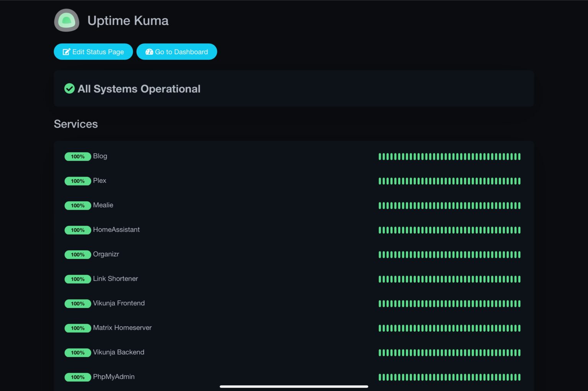588x391 pixels.
Task: Click the Uptime Kuma logo icon
Action: pyautogui.click(x=67, y=21)
